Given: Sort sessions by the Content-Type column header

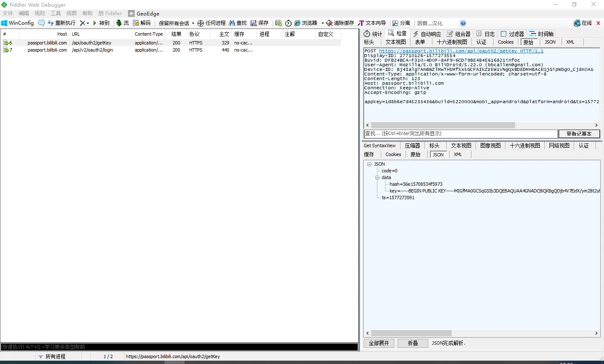Looking at the screenshot, I should click(x=149, y=34).
